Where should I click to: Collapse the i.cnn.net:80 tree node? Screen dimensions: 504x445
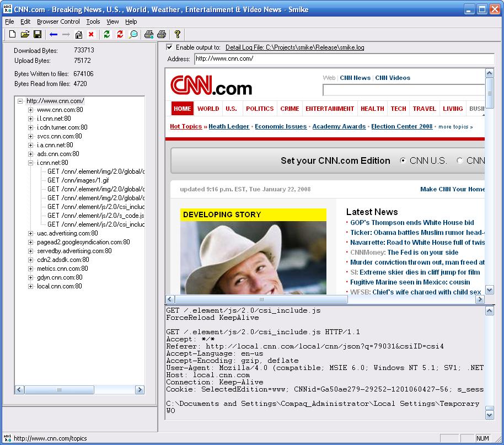point(31,163)
